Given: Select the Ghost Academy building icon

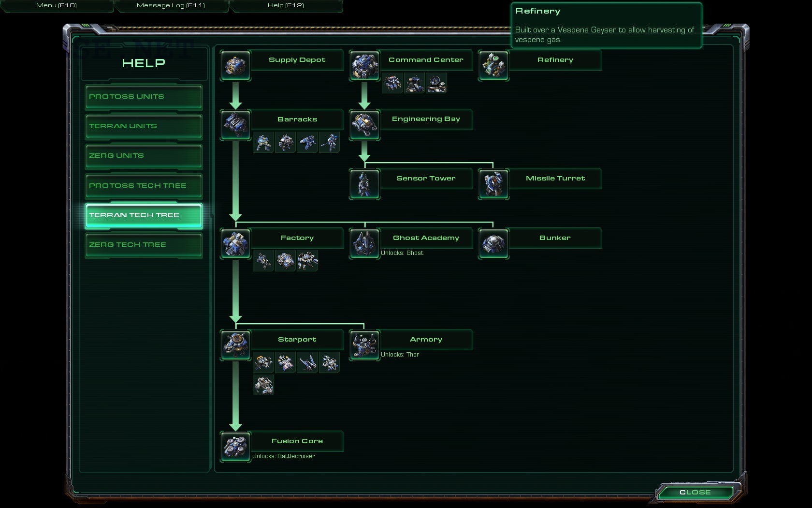Looking at the screenshot, I should 364,243.
